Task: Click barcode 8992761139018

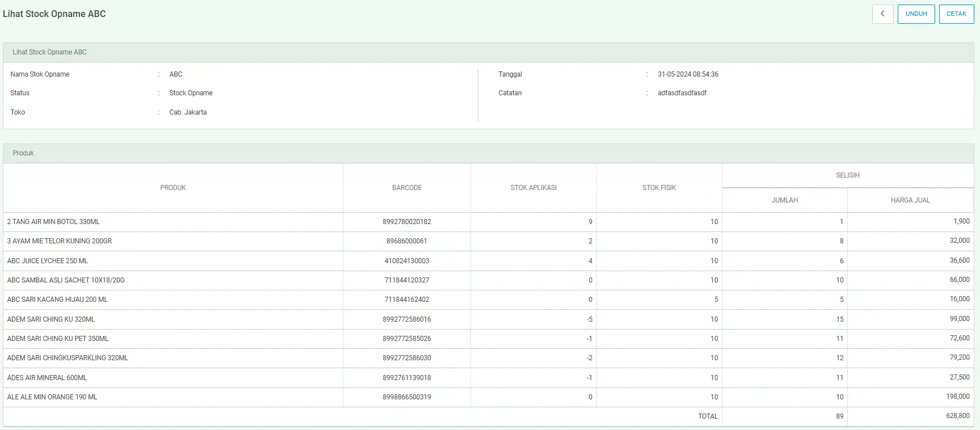Action: tap(407, 378)
